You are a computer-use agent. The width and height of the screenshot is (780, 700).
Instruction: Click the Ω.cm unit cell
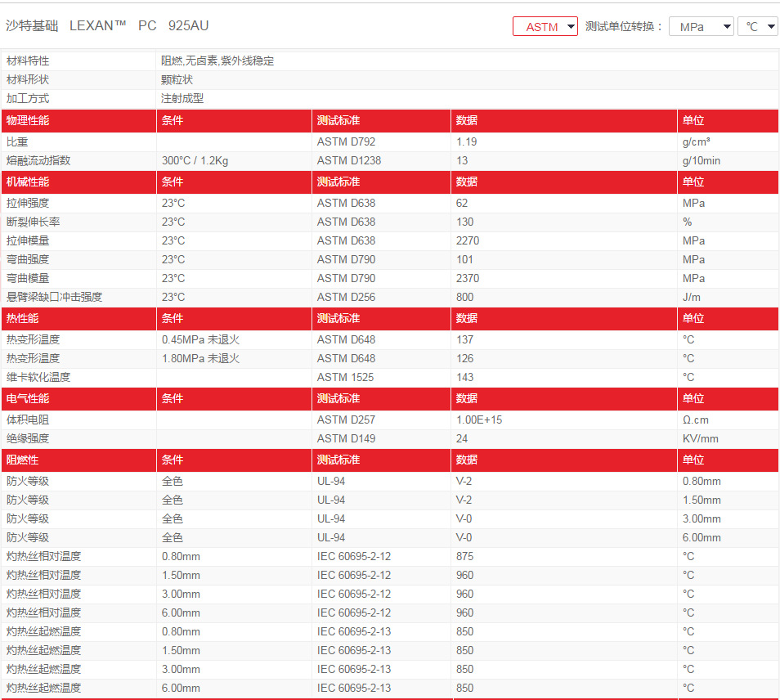696,420
